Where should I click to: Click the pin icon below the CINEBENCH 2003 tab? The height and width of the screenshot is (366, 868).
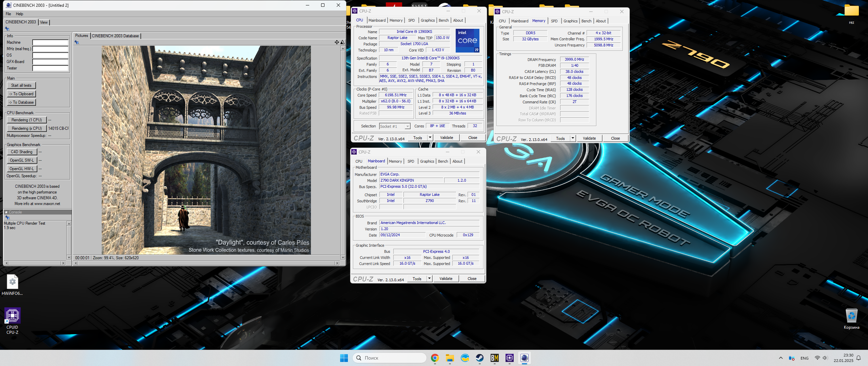[7, 29]
